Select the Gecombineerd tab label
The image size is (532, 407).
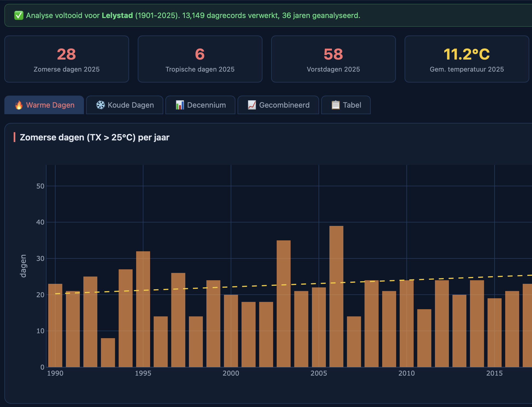click(x=284, y=105)
